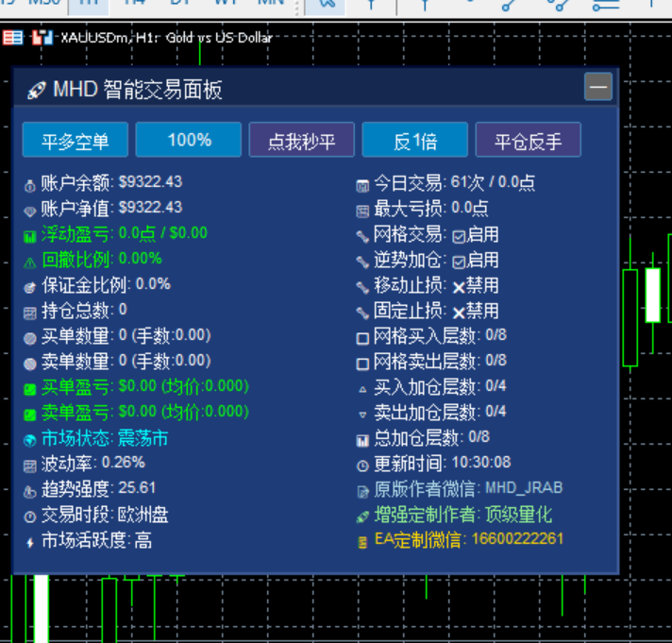Viewport: 672px width, 643px height.
Task: Toggle the 网格交易 启用 checkbox
Action: 459,237
